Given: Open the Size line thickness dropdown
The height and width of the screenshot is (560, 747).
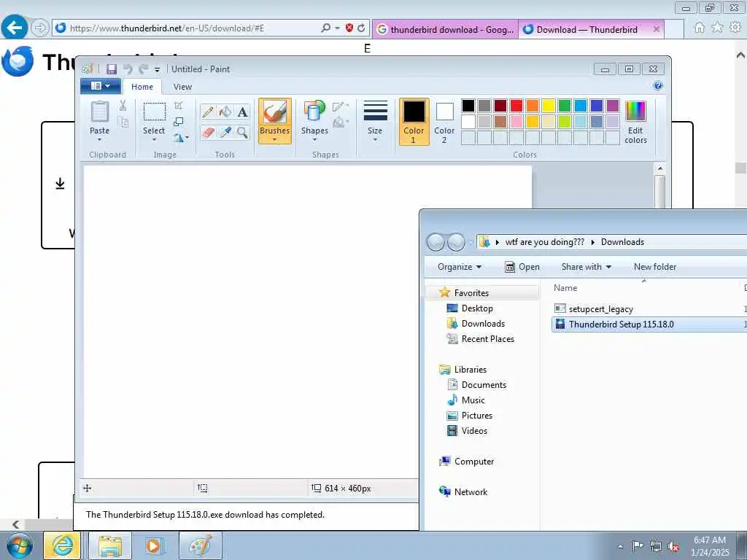Looking at the screenshot, I should 375,122.
